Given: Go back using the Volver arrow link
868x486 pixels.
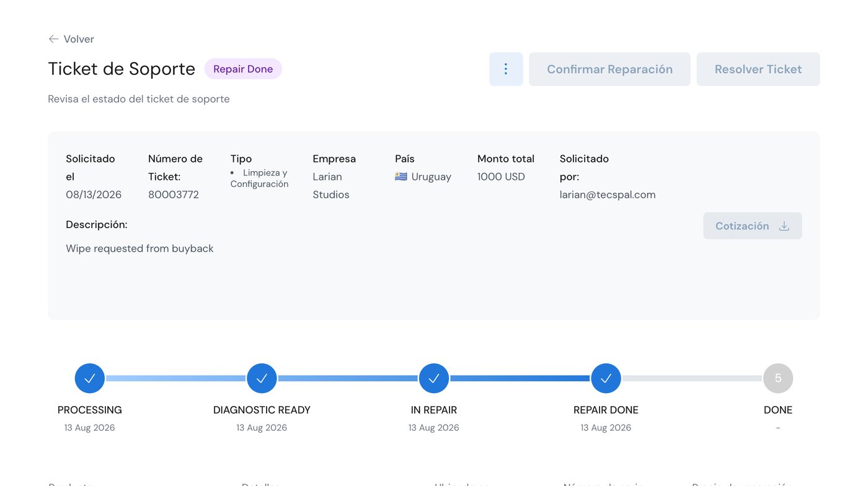Looking at the screenshot, I should [71, 39].
